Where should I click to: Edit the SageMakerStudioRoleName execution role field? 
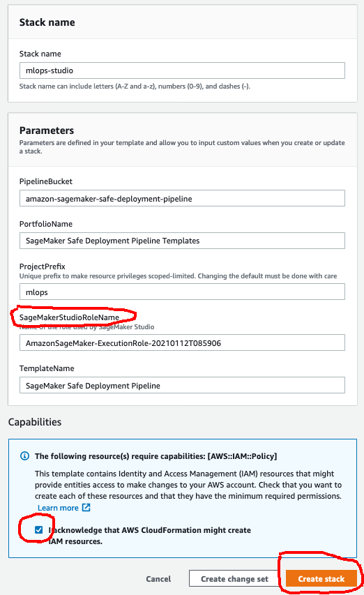tap(182, 342)
